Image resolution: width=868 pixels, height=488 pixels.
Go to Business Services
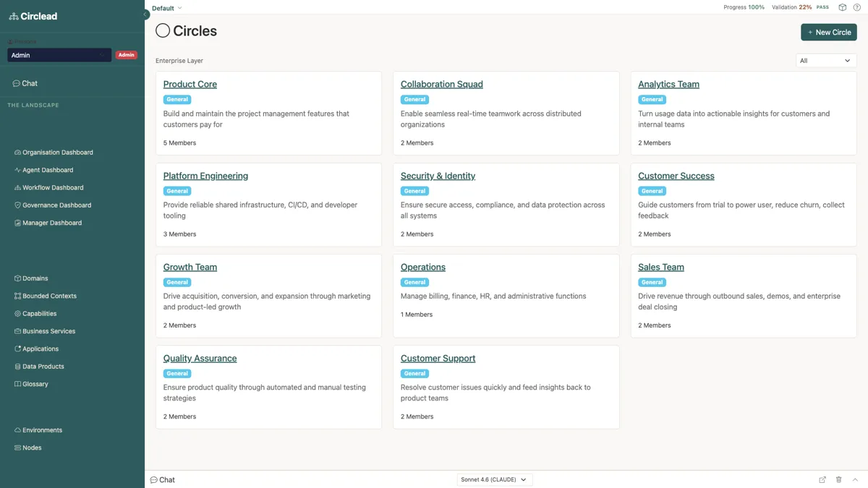tap(45, 331)
